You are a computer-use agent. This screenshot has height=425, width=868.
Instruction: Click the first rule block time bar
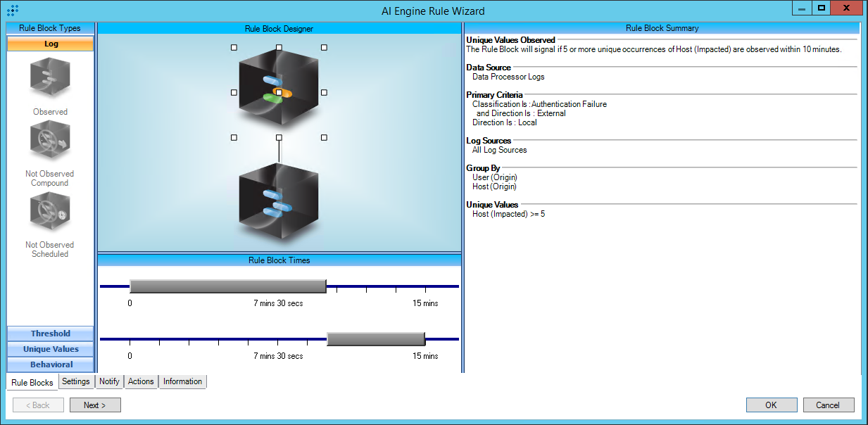[x=227, y=286]
